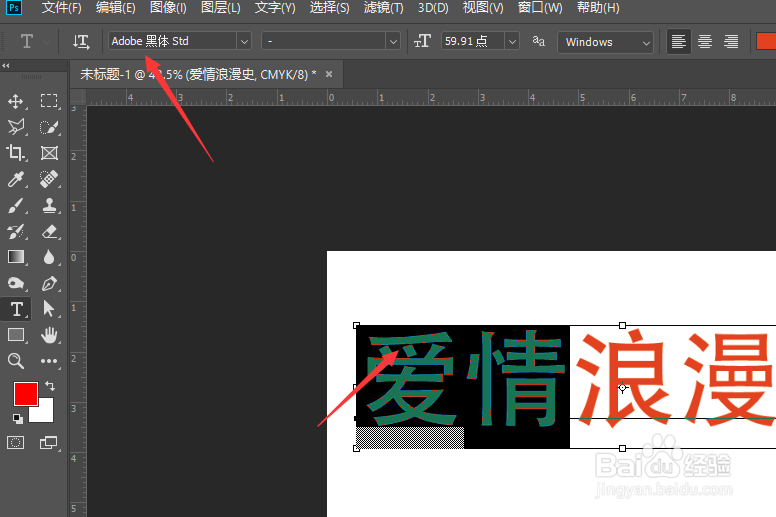
Task: Open the 视图(V) menu
Action: pyautogui.click(x=483, y=8)
